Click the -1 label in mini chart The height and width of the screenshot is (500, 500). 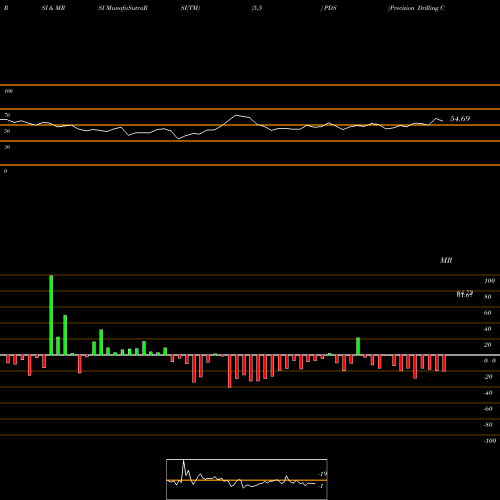point(321,486)
